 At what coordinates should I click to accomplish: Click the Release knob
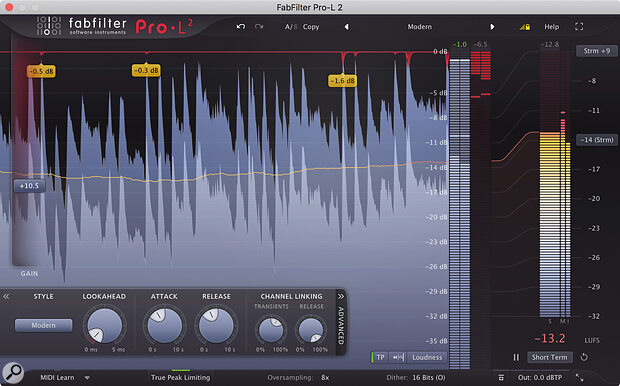click(x=216, y=326)
